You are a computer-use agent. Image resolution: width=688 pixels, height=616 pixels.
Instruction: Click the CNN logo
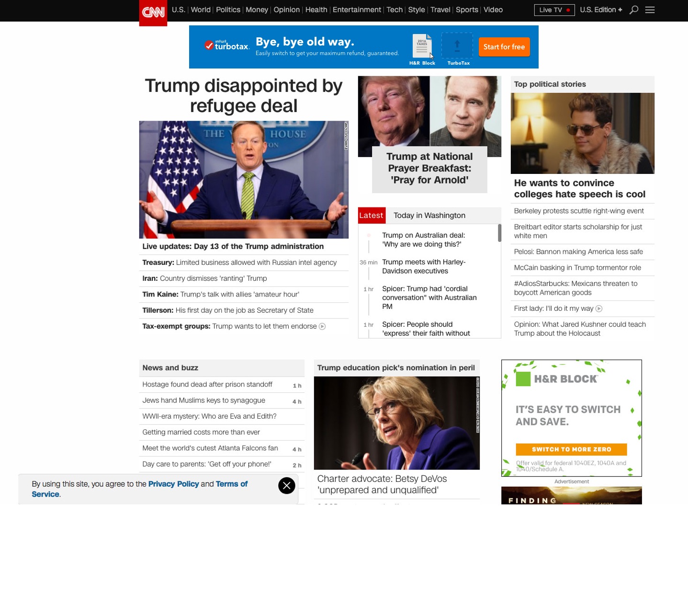153,12
